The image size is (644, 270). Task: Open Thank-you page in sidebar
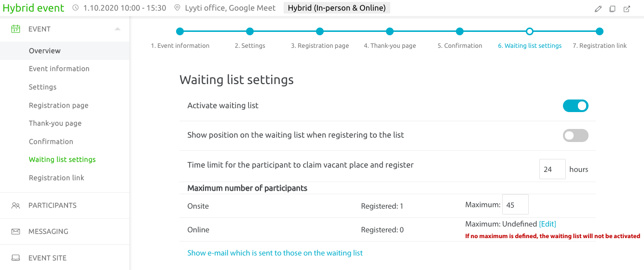coord(55,123)
